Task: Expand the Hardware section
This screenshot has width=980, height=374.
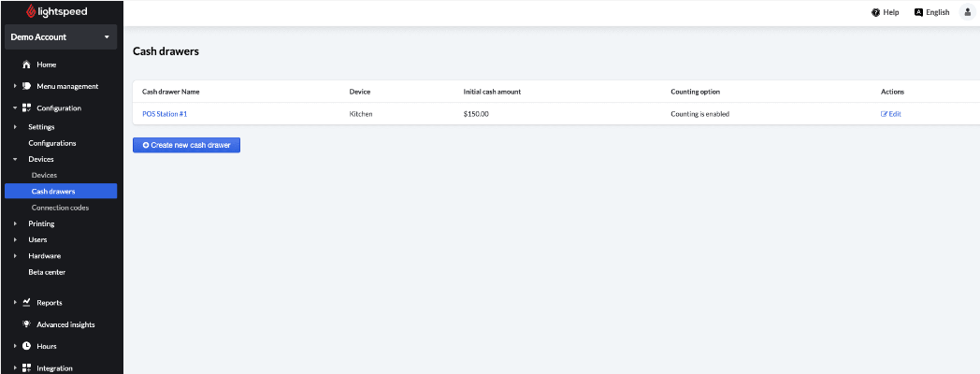Action: click(x=15, y=255)
